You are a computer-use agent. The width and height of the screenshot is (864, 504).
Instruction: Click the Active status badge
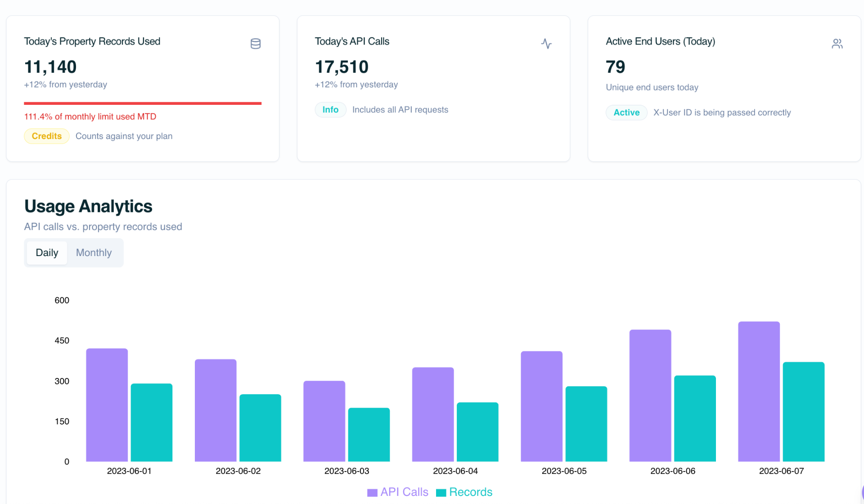(x=626, y=112)
